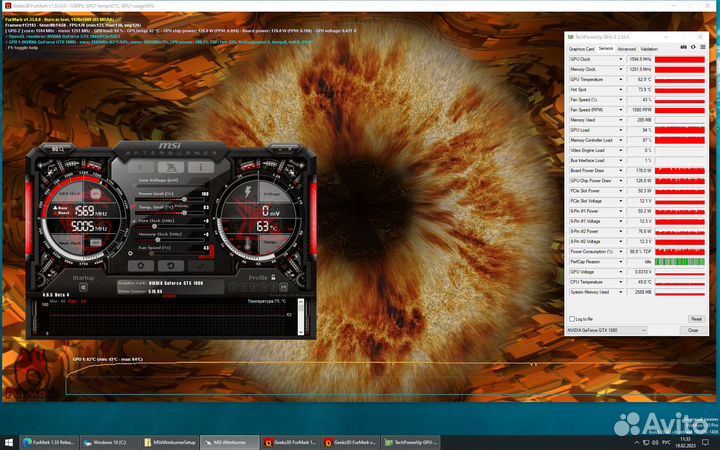The width and height of the screenshot is (720, 450).
Task: Open Windows notification center icon
Action: [706, 443]
